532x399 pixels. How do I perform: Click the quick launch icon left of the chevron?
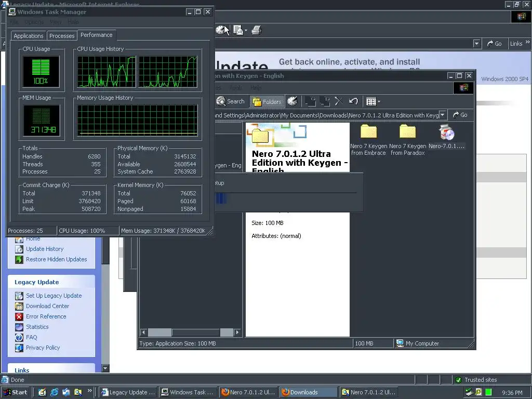[78, 392]
